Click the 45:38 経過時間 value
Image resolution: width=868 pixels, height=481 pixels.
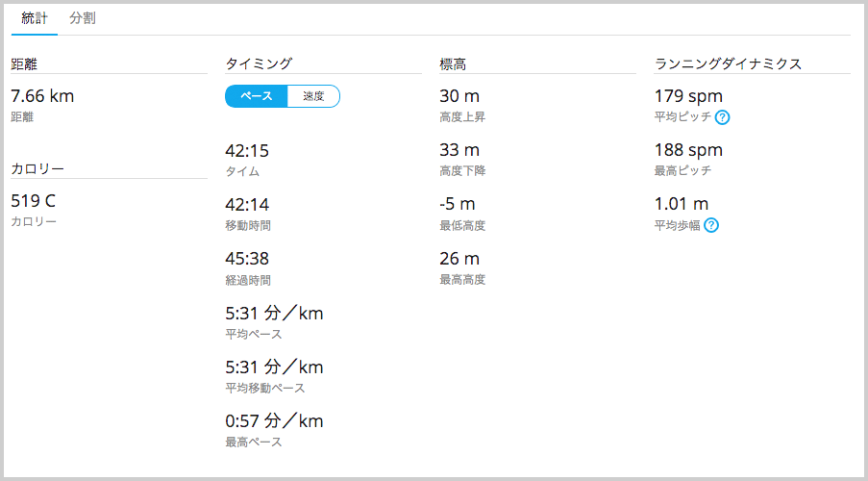click(x=247, y=259)
